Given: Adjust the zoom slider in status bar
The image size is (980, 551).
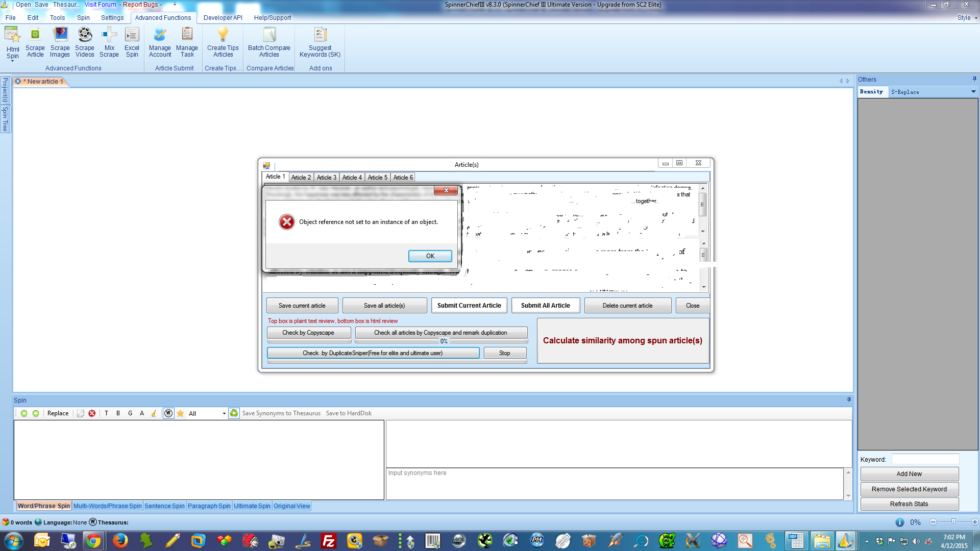Looking at the screenshot, I should click(953, 522).
